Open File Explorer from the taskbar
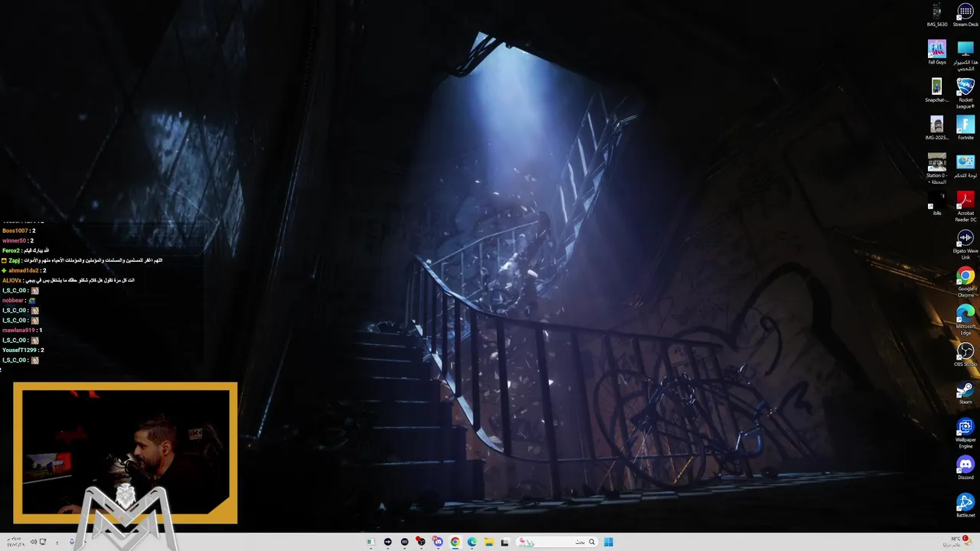Viewport: 980px width, 551px height. (x=488, y=542)
